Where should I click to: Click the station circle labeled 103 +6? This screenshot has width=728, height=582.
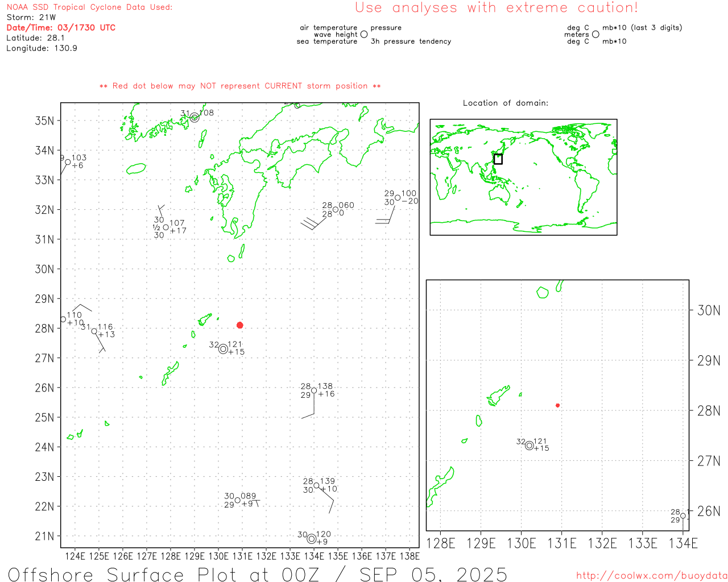(68, 162)
